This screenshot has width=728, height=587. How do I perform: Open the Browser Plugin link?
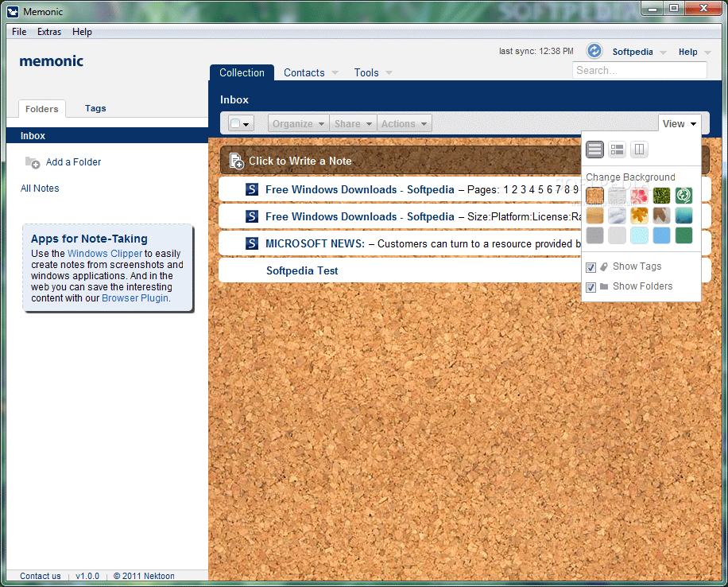click(x=135, y=298)
